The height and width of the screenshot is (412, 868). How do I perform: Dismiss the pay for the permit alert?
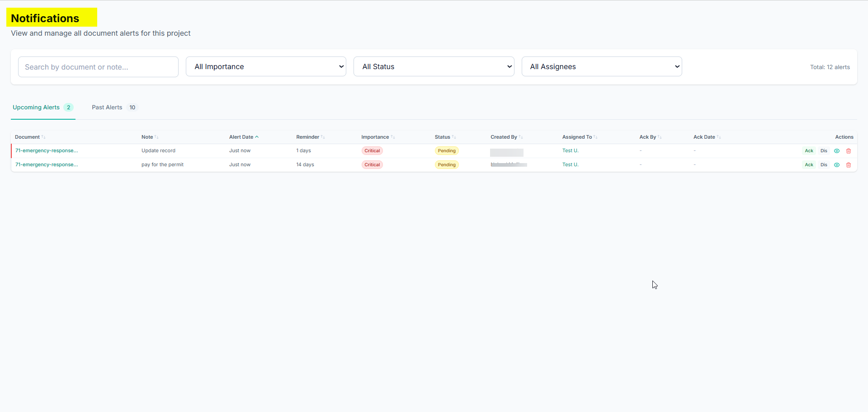pos(824,165)
